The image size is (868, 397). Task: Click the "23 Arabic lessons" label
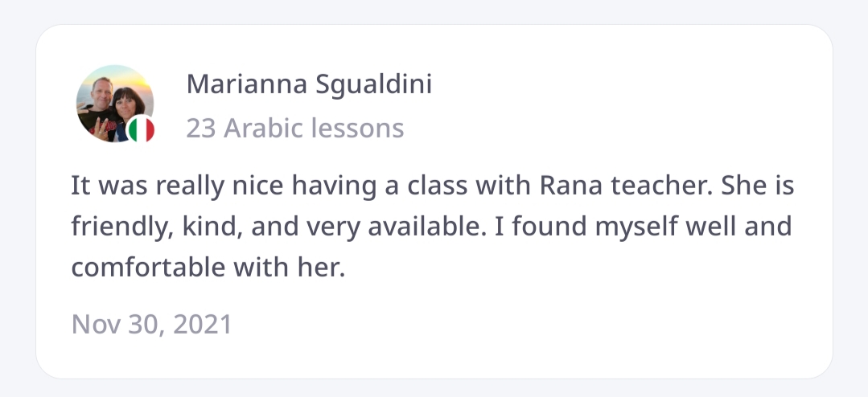pos(294,128)
